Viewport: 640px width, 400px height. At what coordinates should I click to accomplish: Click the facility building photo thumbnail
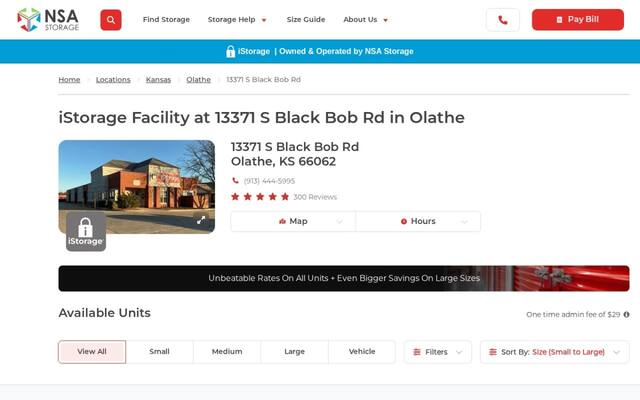click(x=137, y=187)
